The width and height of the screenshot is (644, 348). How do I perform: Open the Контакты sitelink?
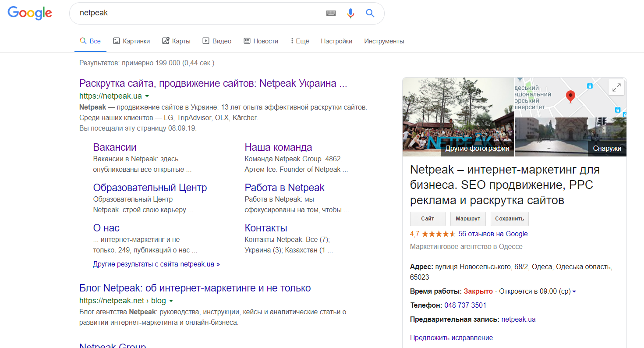(266, 228)
